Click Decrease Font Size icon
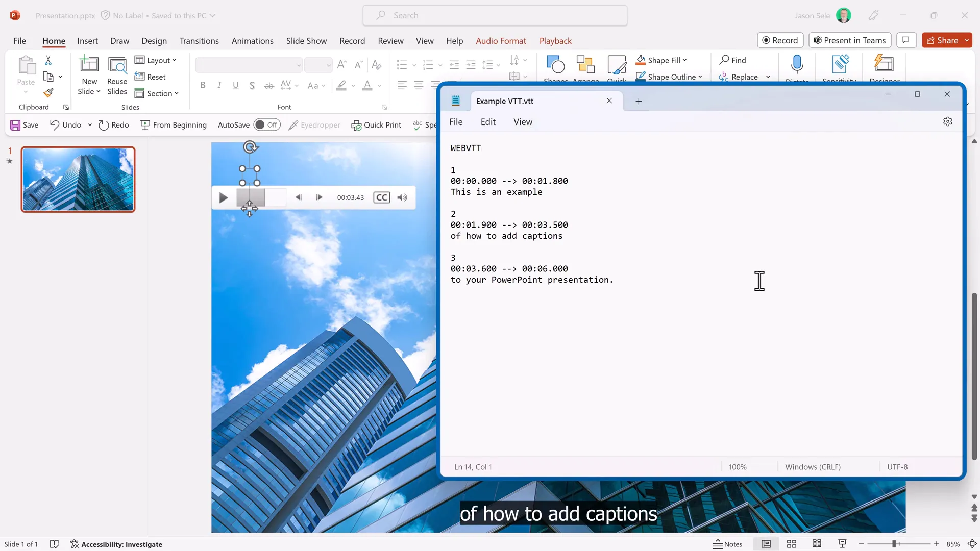Viewport: 980px width, 551px height. pos(359,65)
